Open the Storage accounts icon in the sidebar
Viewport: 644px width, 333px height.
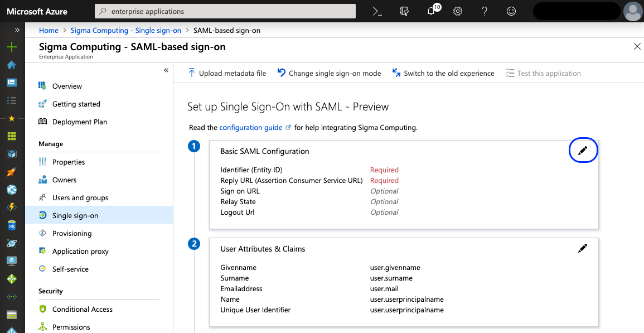click(x=12, y=315)
